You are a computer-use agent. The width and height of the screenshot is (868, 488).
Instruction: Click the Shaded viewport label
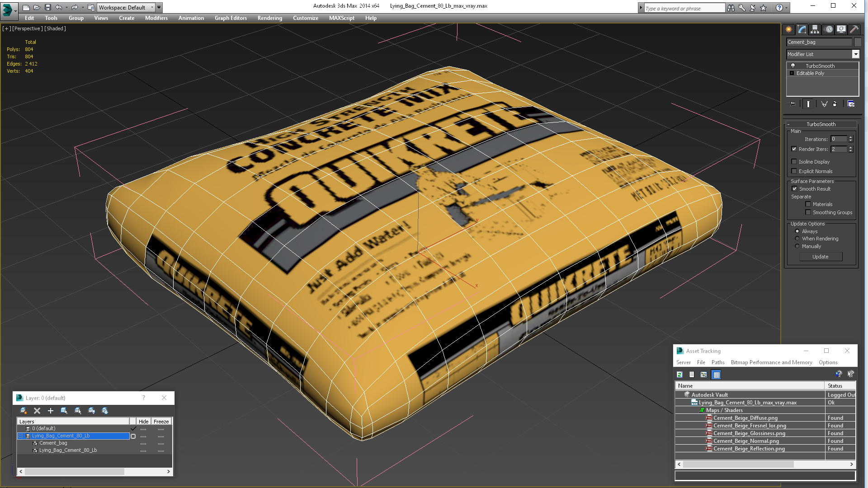coord(55,28)
